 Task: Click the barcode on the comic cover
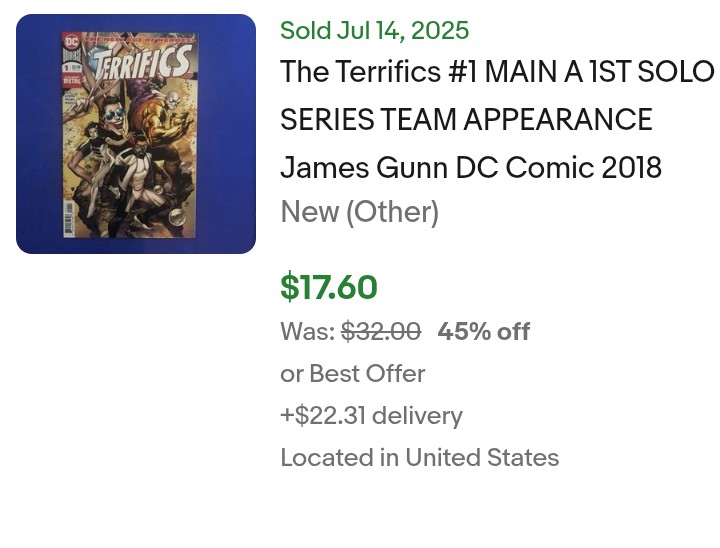69,217
